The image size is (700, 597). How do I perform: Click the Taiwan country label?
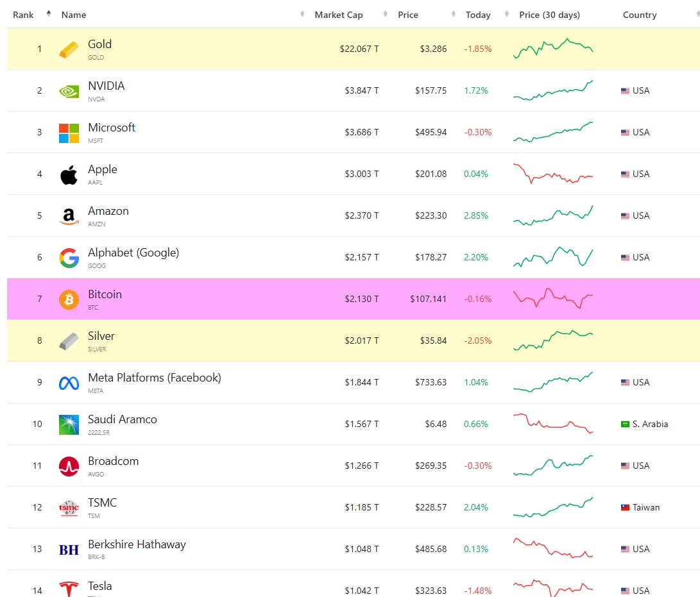click(x=646, y=507)
